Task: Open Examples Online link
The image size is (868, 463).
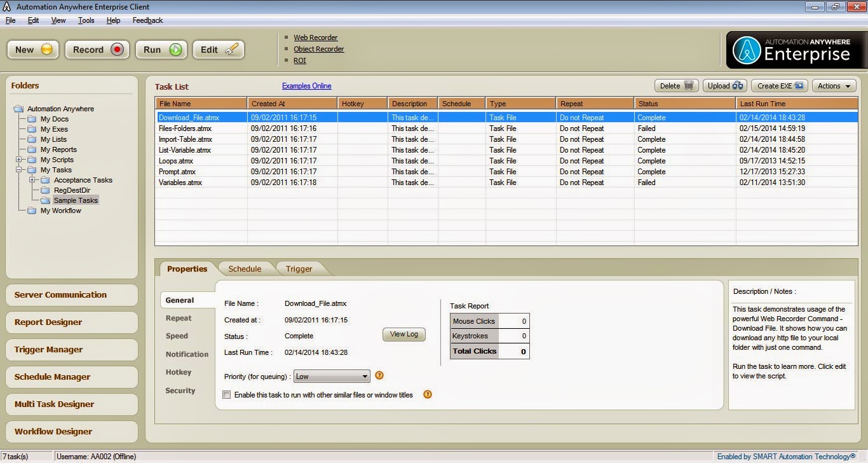Action: point(306,86)
